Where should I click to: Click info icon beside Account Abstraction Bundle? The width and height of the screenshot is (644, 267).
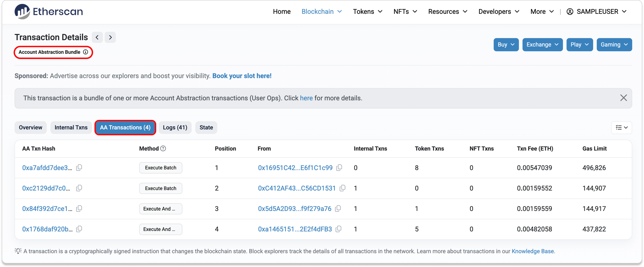click(86, 52)
